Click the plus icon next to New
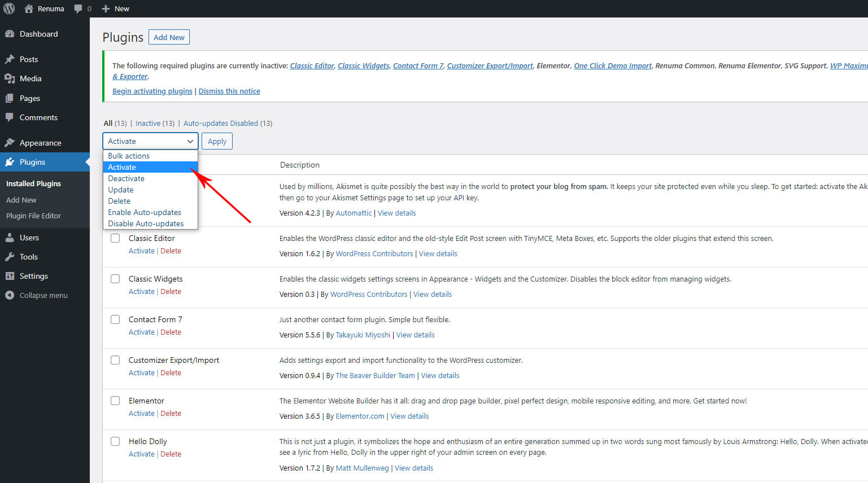 click(106, 8)
